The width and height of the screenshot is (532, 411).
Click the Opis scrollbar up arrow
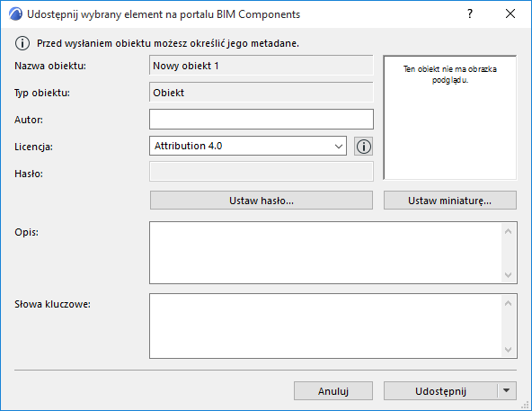tap(508, 232)
